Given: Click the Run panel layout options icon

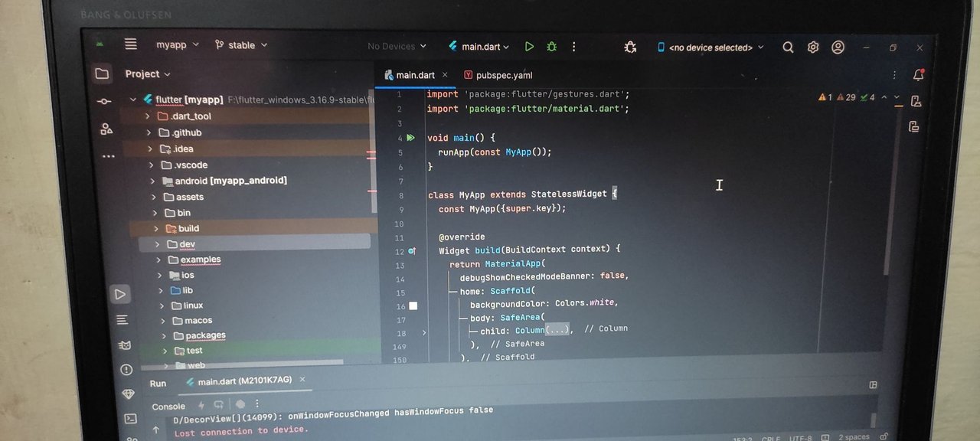Looking at the screenshot, I should (x=873, y=385).
